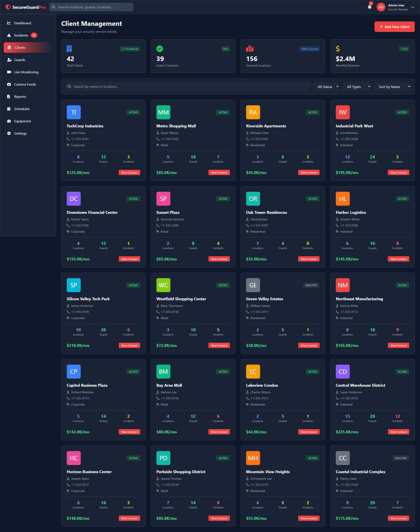View Contract for Green Valley Estates

coord(309,345)
